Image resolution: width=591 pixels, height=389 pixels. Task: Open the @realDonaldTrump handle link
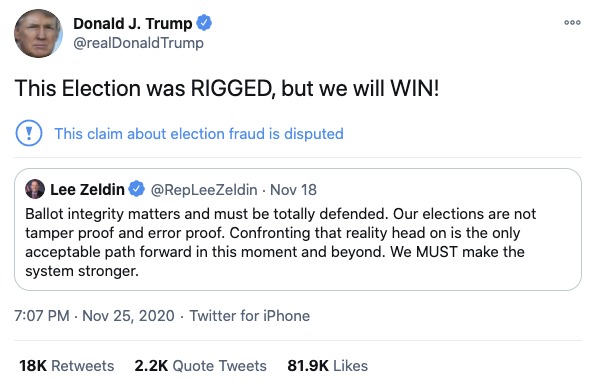(138, 43)
